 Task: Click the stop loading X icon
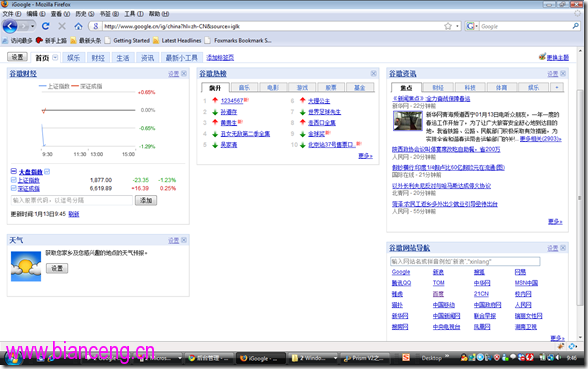62,26
